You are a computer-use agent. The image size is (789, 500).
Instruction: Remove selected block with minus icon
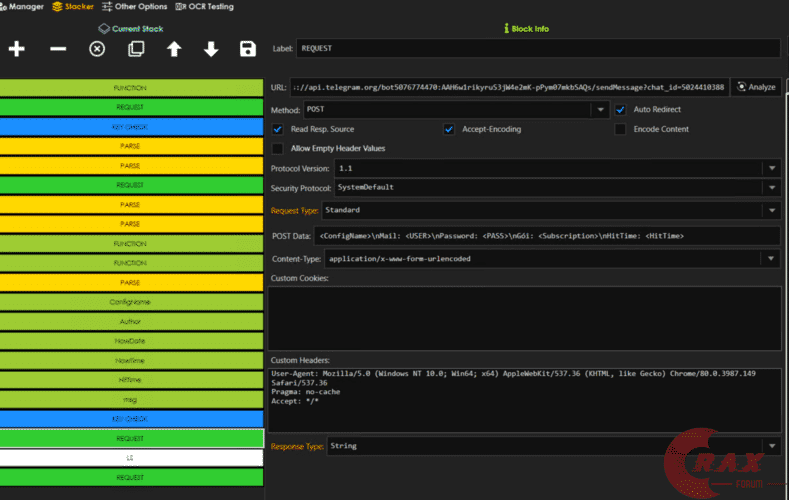pos(58,49)
